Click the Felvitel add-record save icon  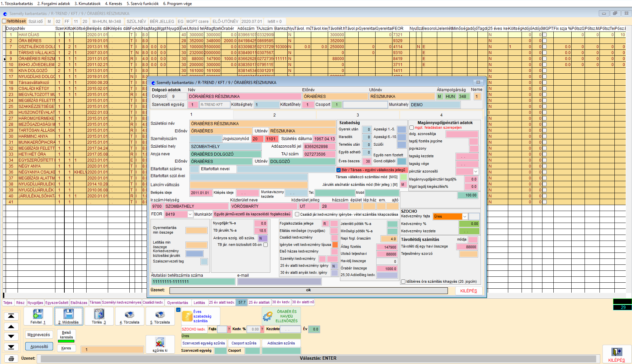pos(38,314)
